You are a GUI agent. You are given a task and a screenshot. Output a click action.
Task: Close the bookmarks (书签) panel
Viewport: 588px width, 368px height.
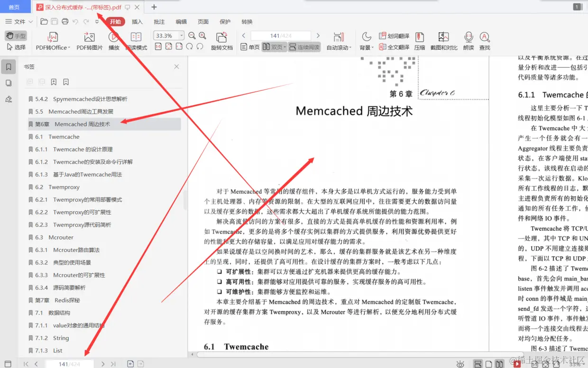point(176,67)
